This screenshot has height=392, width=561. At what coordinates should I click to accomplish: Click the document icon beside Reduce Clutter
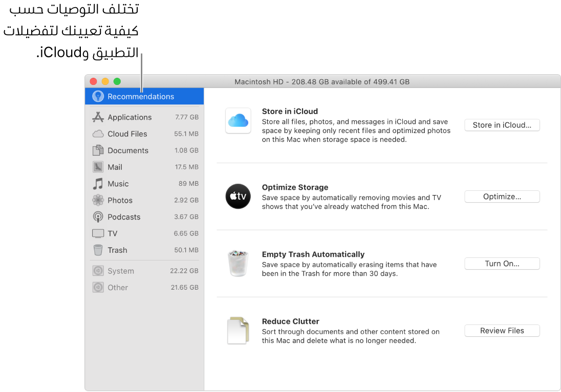point(239,331)
